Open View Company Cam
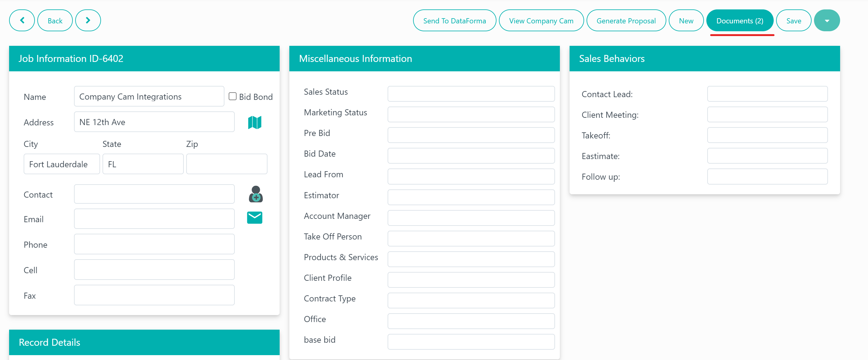This screenshot has width=868, height=360. tap(541, 21)
